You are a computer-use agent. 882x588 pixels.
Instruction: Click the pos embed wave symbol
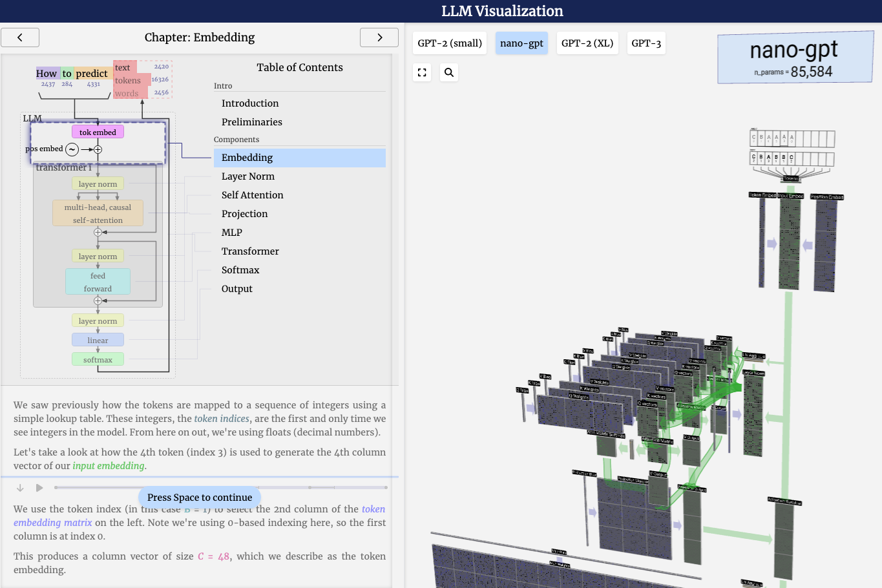72,149
